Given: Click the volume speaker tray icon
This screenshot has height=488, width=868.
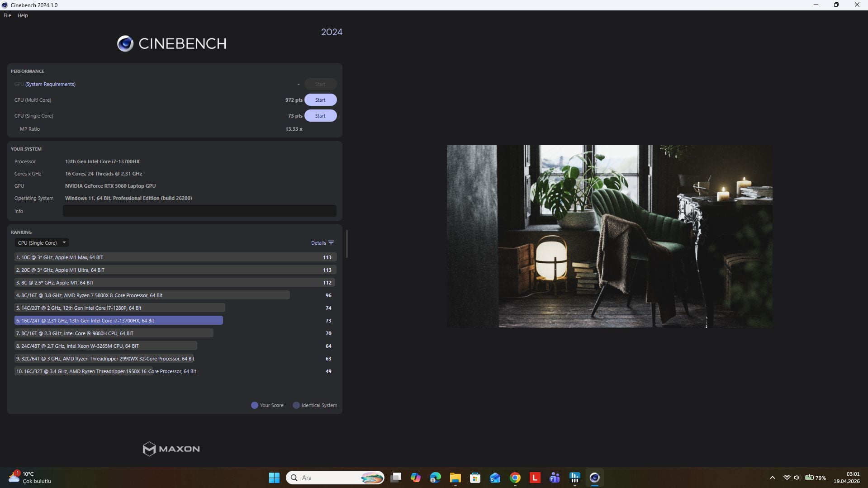Looking at the screenshot, I should tap(797, 478).
